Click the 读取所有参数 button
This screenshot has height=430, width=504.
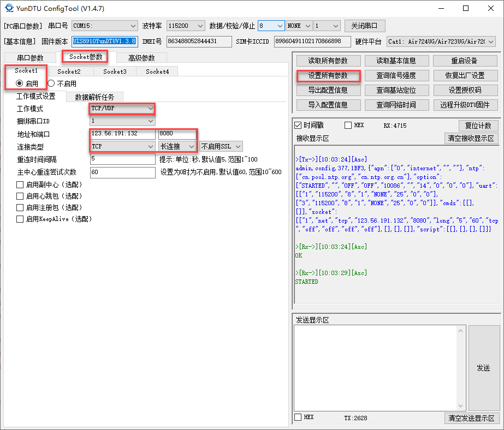tap(328, 61)
